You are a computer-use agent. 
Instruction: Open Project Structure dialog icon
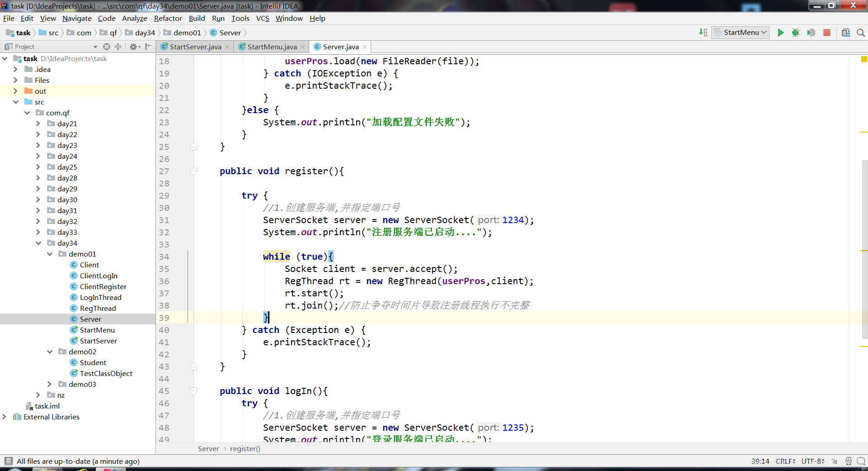(846, 33)
